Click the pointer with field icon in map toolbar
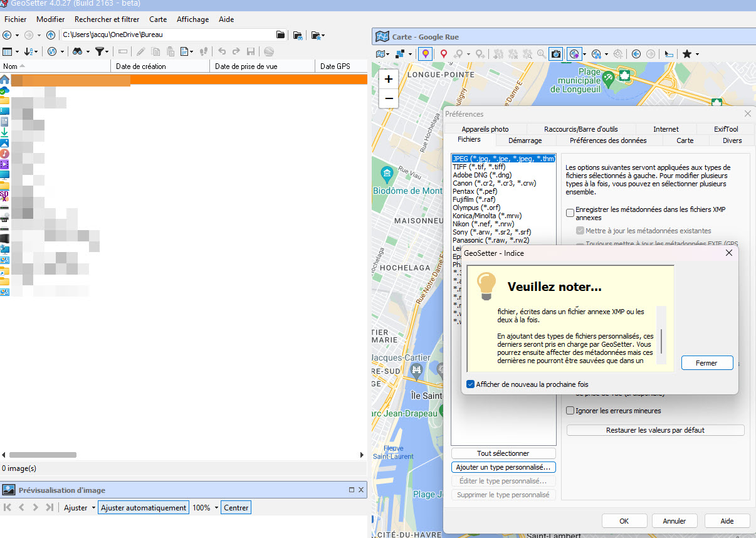The width and height of the screenshot is (756, 538). pos(669,55)
